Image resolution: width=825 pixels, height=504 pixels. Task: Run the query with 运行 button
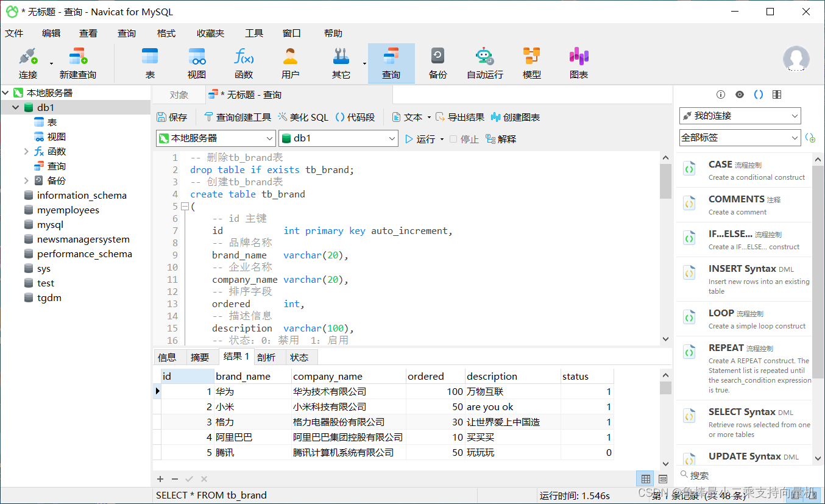coord(423,138)
